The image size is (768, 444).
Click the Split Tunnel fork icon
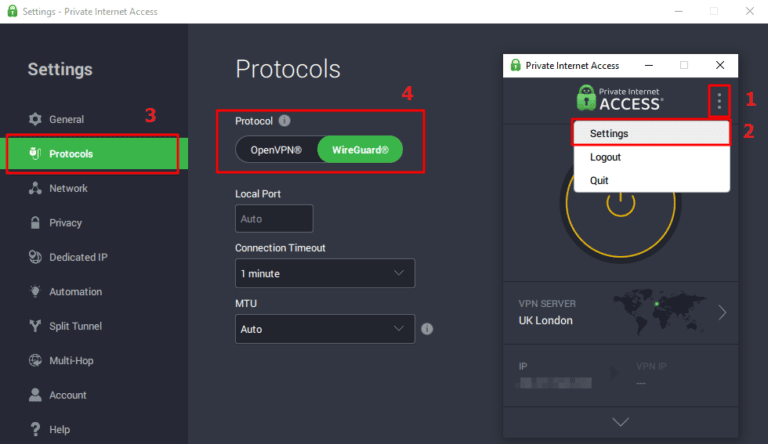[35, 326]
